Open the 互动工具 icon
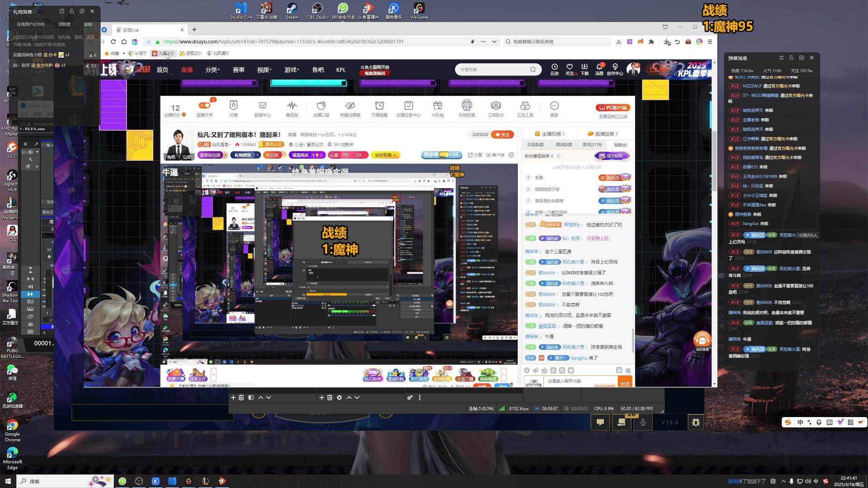Screen dimensions: 868x488 (525, 108)
